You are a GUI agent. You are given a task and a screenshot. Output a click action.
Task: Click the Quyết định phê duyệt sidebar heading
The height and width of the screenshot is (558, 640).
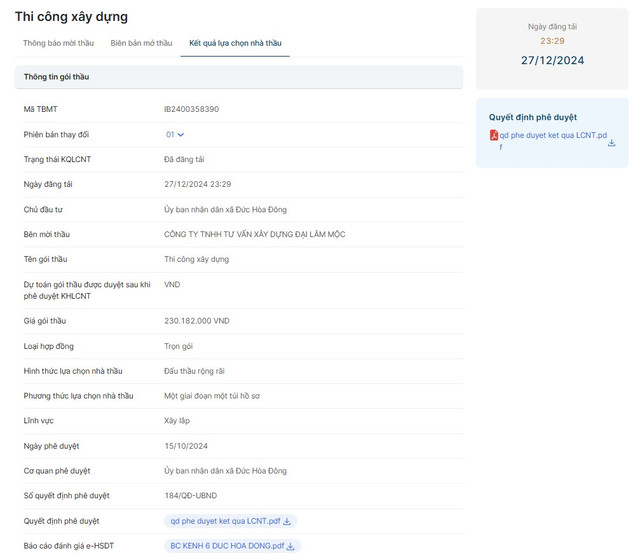coord(532,117)
